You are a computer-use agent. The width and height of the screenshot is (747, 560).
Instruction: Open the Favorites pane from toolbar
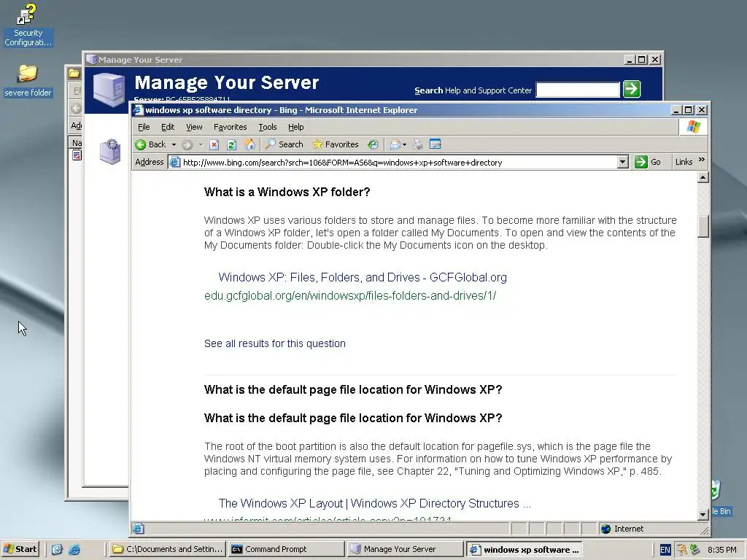pos(336,144)
